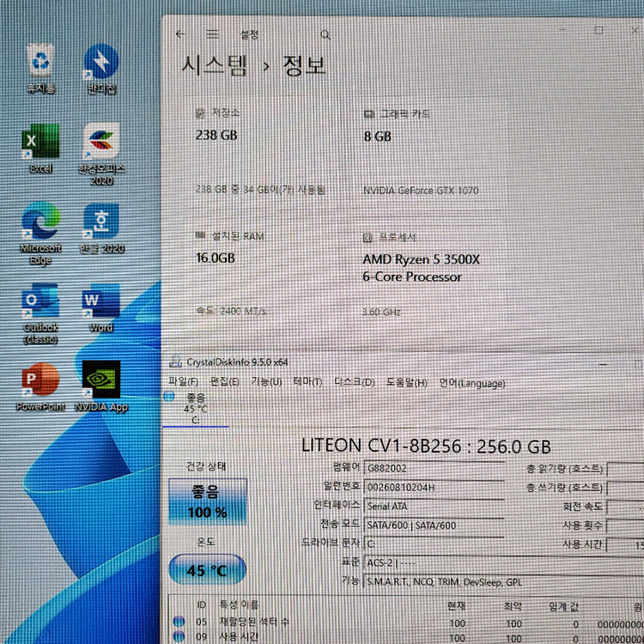Open the Hancom Office 2020 shortcut
The image size is (644, 644).
[101, 155]
